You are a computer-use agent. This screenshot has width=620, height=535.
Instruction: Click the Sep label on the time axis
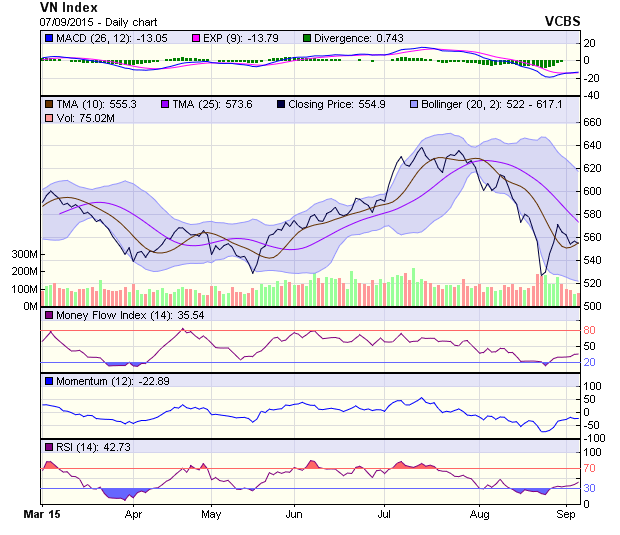(x=563, y=515)
